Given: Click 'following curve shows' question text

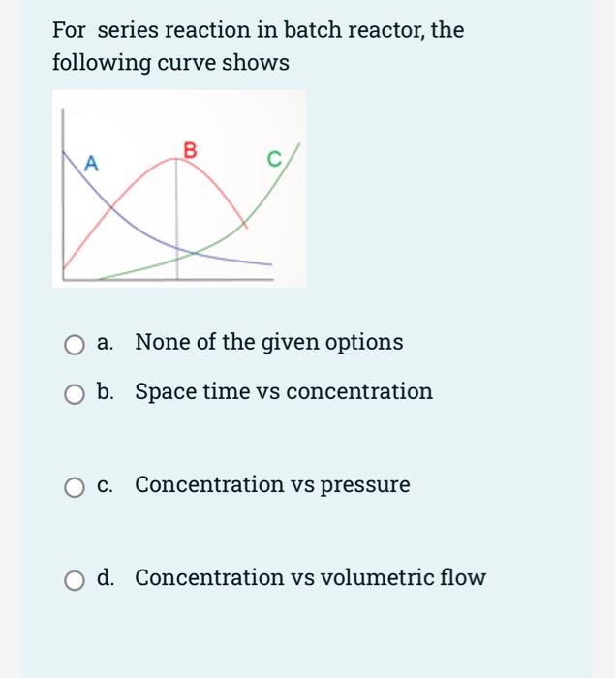Looking at the screenshot, I should [170, 63].
